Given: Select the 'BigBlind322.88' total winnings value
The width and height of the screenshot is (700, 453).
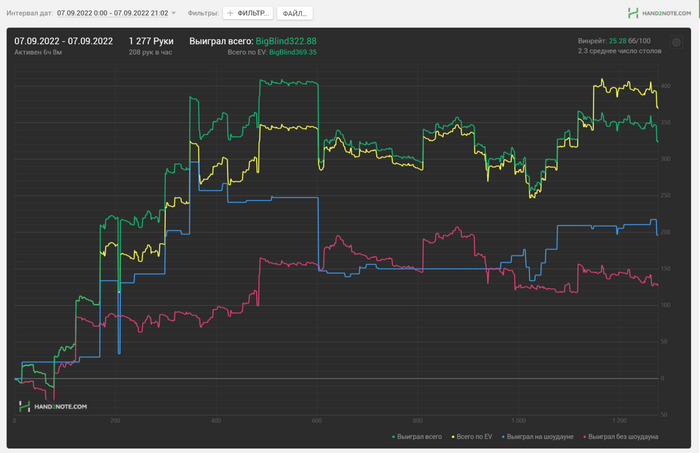Looking at the screenshot, I should point(286,41).
